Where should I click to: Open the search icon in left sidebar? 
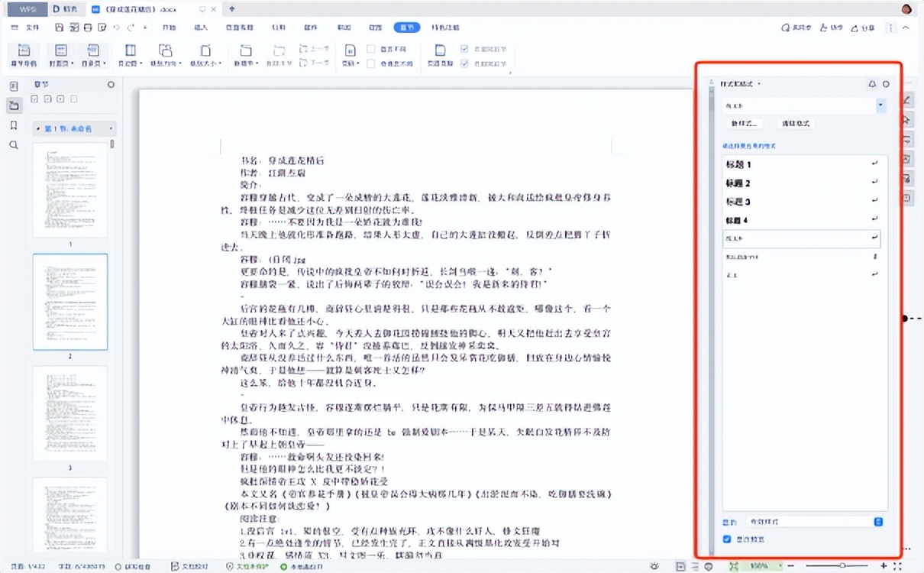(13, 143)
